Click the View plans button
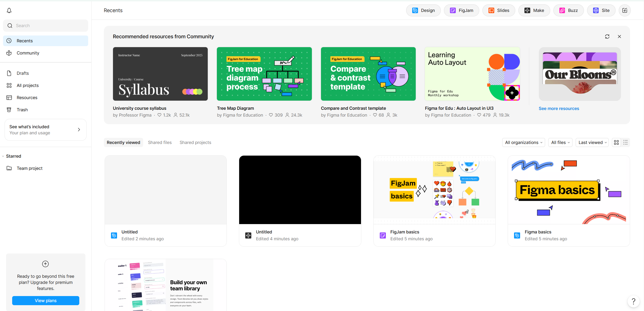Viewport: 644px width, 311px height. point(46,301)
